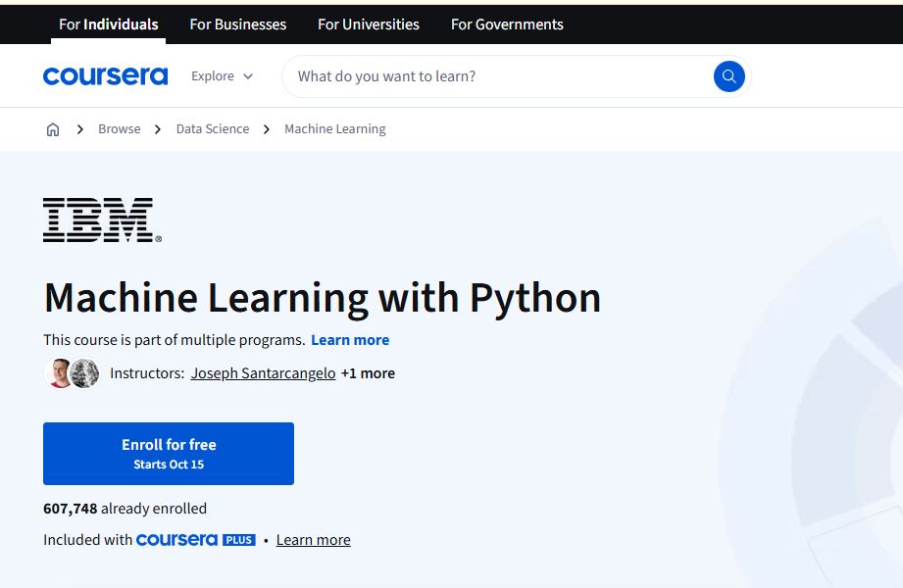The height and width of the screenshot is (588, 903).
Task: Click Learn more beside multiple programs text
Action: 350,340
